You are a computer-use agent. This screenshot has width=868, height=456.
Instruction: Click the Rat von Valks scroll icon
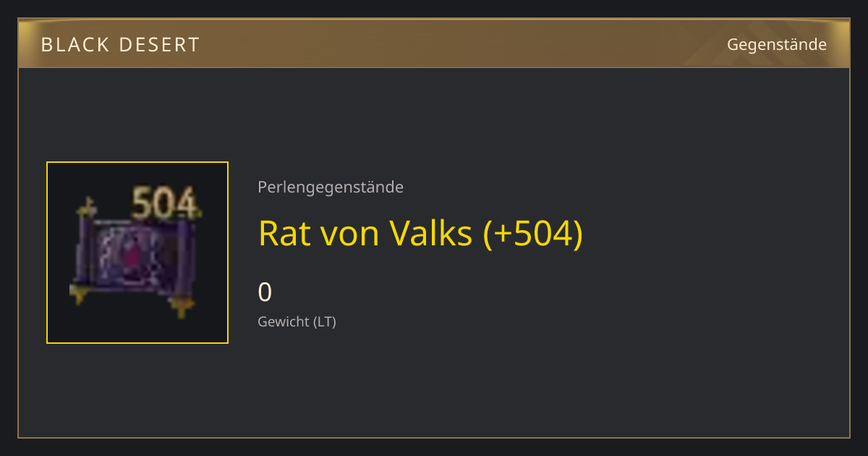tap(136, 253)
